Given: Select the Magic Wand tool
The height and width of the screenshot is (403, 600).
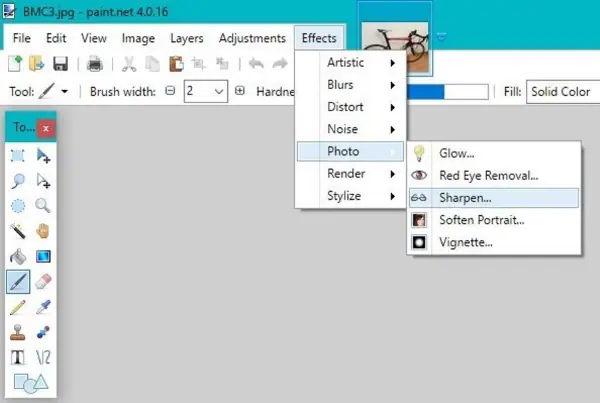Looking at the screenshot, I should pyautogui.click(x=18, y=231).
